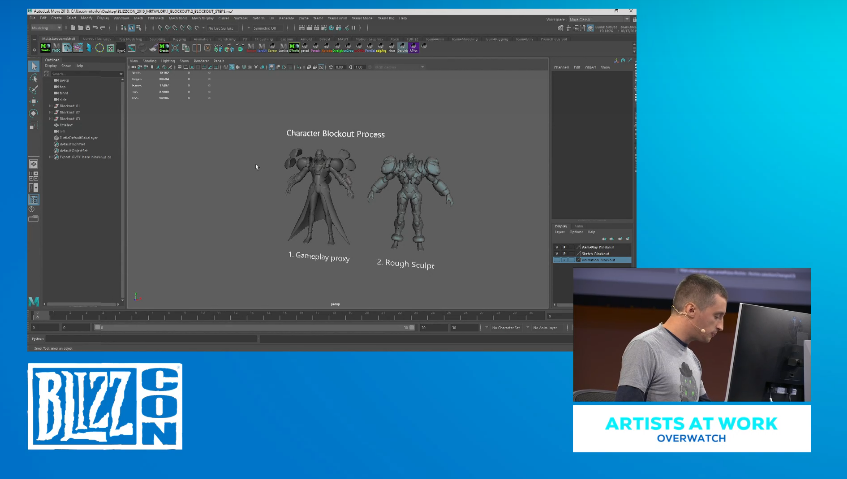Select the arrow Select tool in toolbox
This screenshot has height=479, width=847.
[33, 66]
